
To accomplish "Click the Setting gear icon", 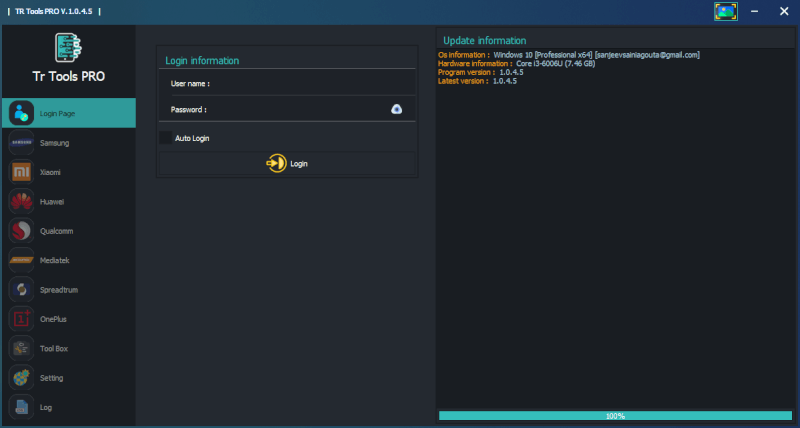I will tap(21, 378).
